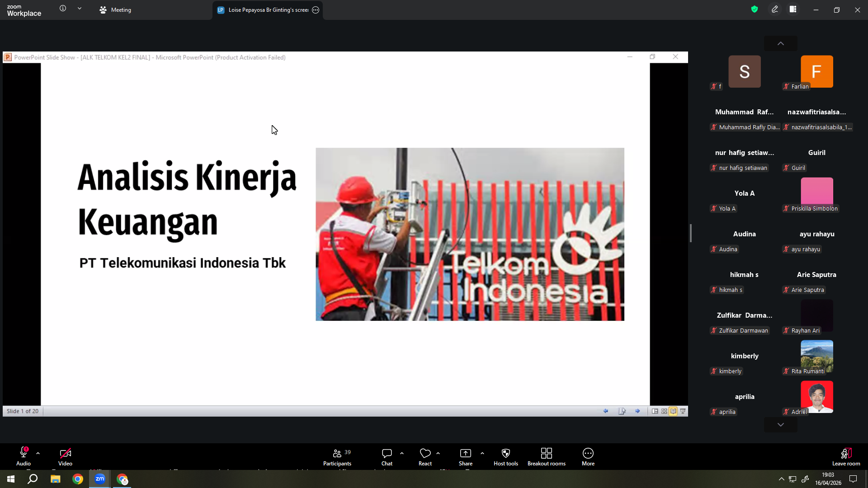Open Breakout rooms

click(547, 456)
